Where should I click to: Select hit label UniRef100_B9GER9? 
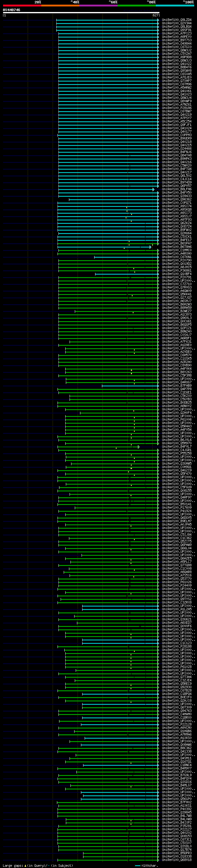point(177,139)
